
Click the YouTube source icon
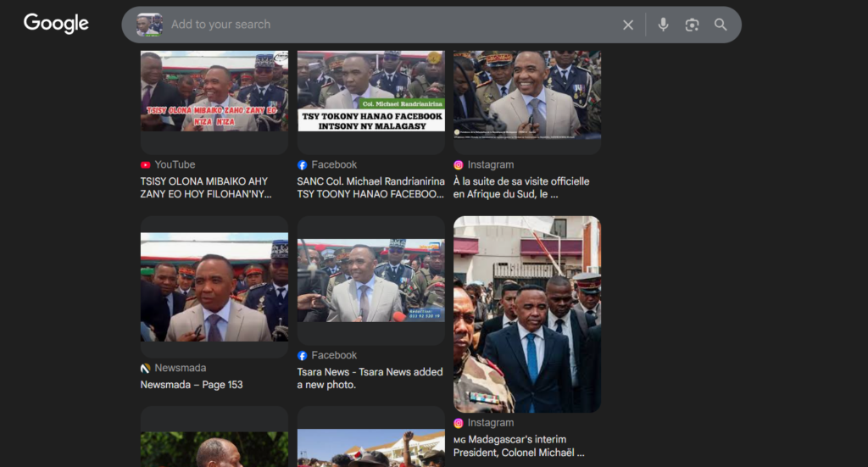pyautogui.click(x=146, y=165)
